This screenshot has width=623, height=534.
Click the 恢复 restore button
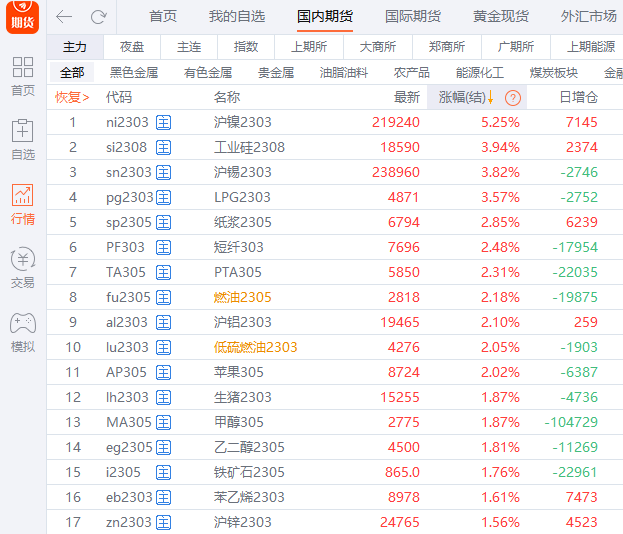(x=72, y=97)
